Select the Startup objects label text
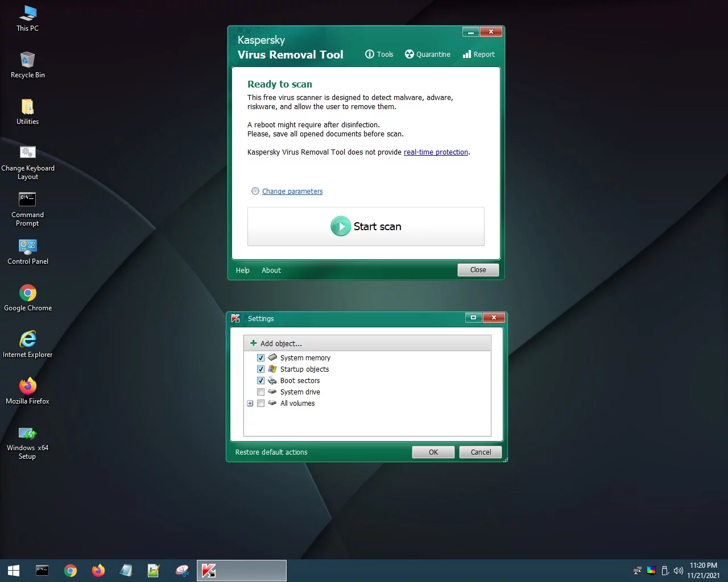This screenshot has height=582, width=728. pos(304,369)
